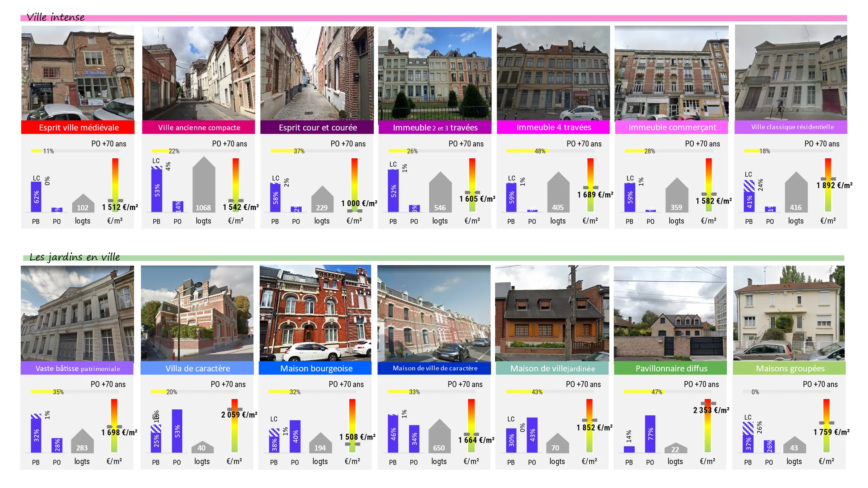The image size is (868, 488).
Task: Click the Maison de ville de caractère label
Action: pyautogui.click(x=434, y=368)
